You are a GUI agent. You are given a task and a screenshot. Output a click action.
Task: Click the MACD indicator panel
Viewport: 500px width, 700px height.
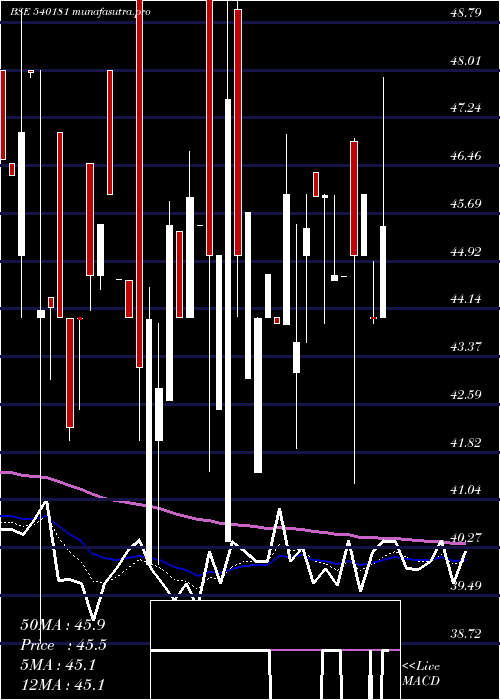click(275, 650)
